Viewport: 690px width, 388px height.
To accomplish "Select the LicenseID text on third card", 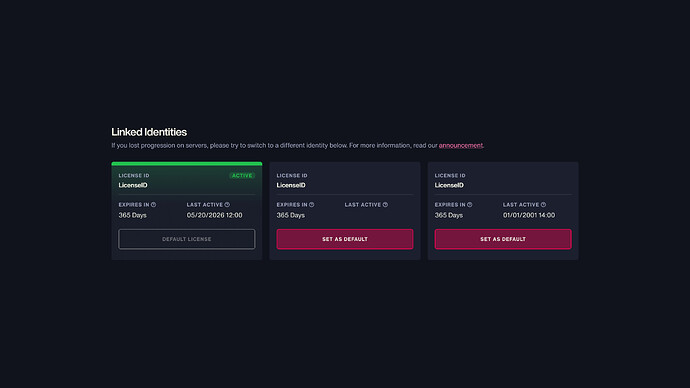I will [x=449, y=185].
